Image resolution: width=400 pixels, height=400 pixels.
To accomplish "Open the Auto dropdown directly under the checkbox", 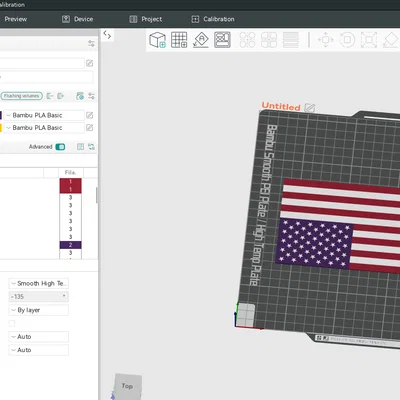I will pos(39,337).
